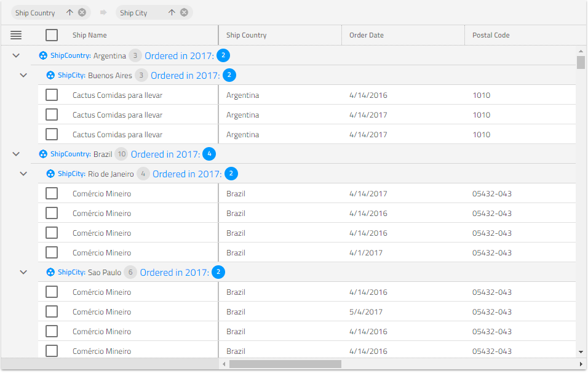Viewport: 588px width, 373px height.
Task: Collapse the Brazil country group
Action: point(16,154)
